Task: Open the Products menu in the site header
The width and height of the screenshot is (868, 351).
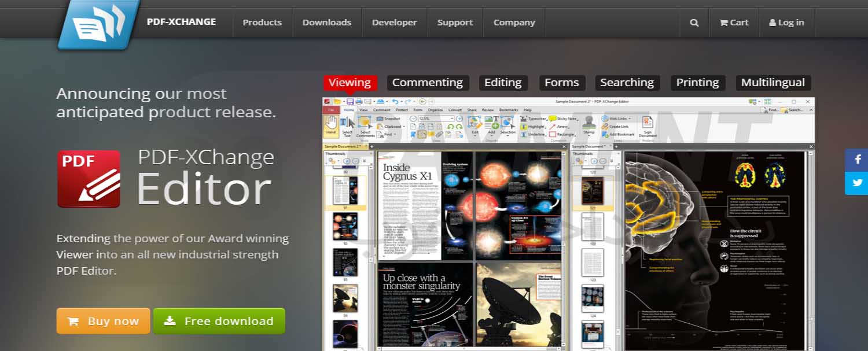Action: [262, 23]
